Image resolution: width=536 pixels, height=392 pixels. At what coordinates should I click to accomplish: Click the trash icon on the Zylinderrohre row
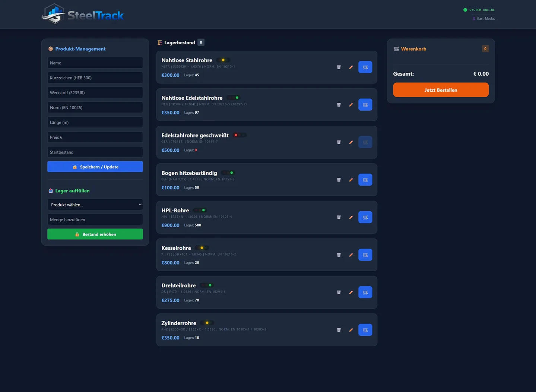[x=339, y=330]
